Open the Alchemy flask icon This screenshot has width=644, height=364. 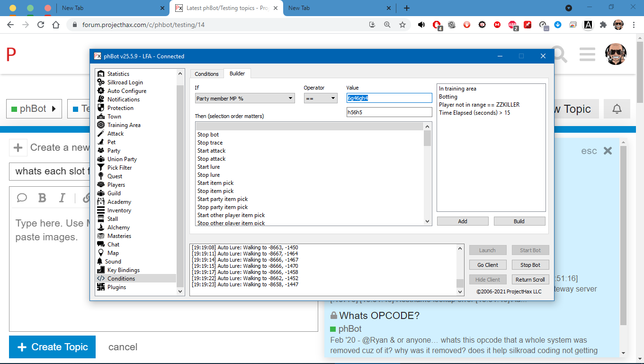(100, 227)
